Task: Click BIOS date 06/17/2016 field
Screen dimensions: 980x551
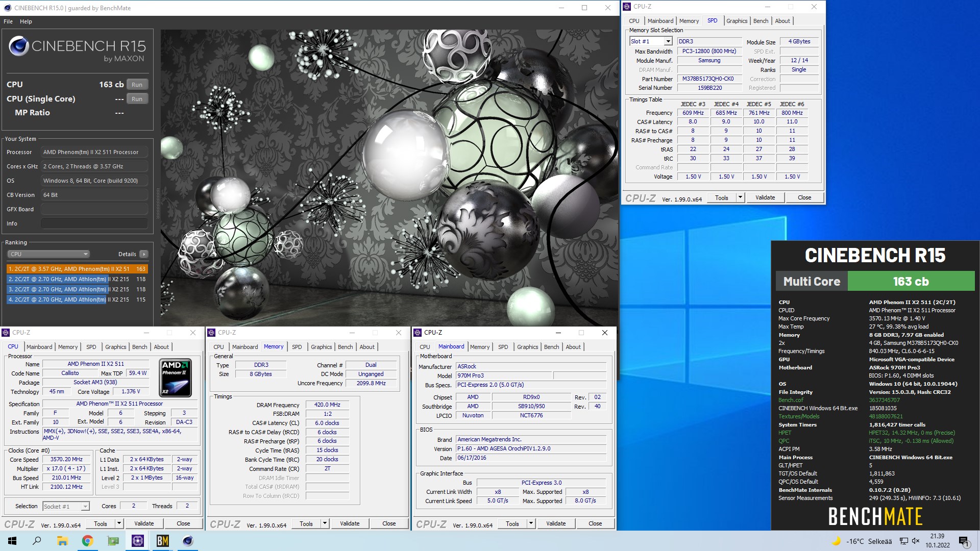Action: [x=531, y=458]
